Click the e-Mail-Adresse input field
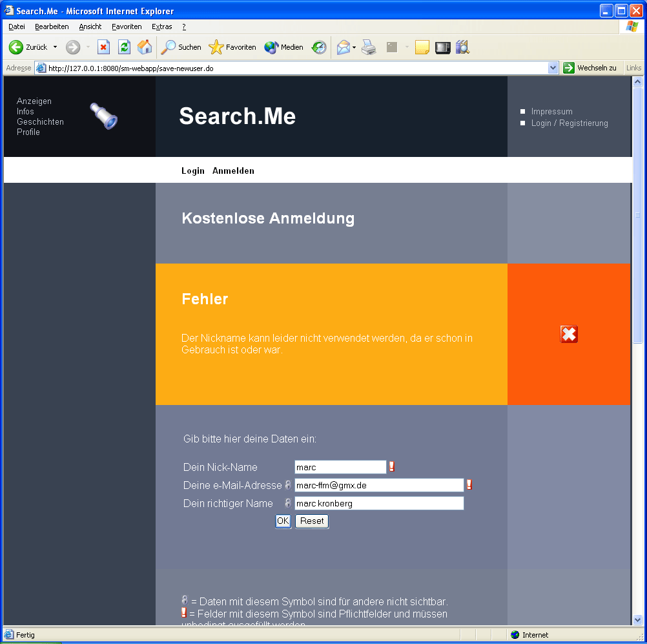The image size is (647, 644). (x=379, y=485)
